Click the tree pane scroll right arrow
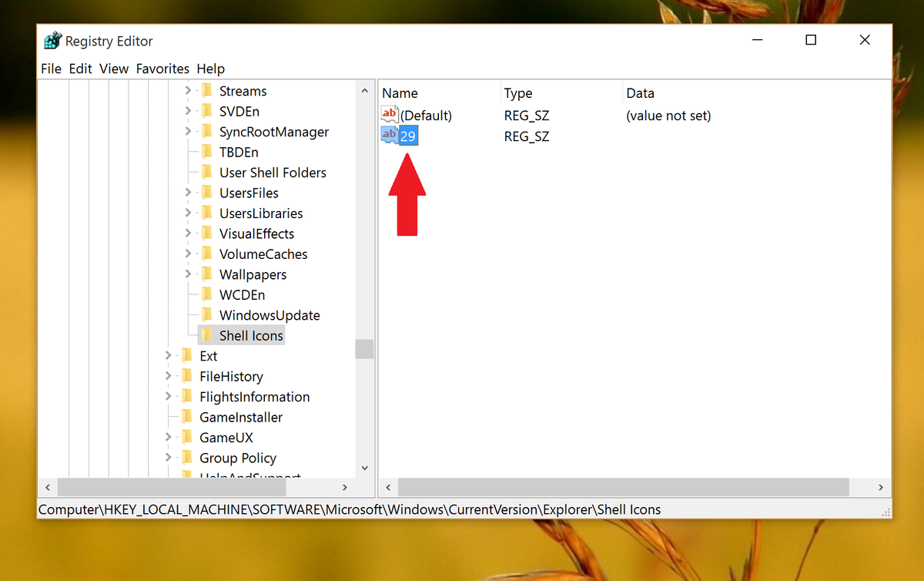This screenshot has width=924, height=581. click(x=345, y=487)
